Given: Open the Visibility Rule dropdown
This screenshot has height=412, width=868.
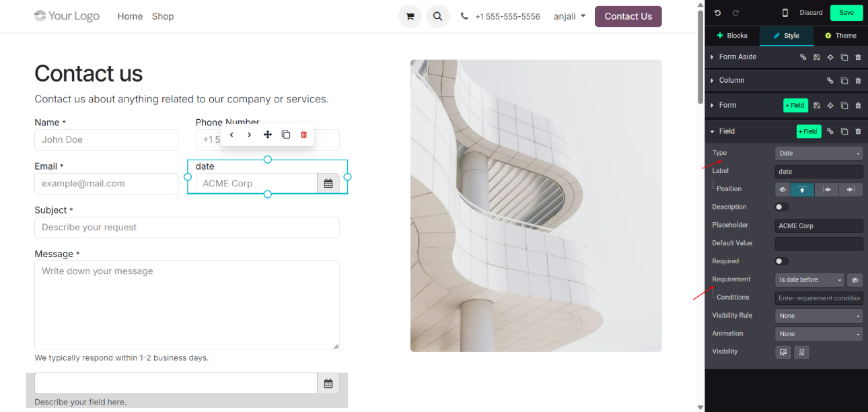Looking at the screenshot, I should pos(818,316).
